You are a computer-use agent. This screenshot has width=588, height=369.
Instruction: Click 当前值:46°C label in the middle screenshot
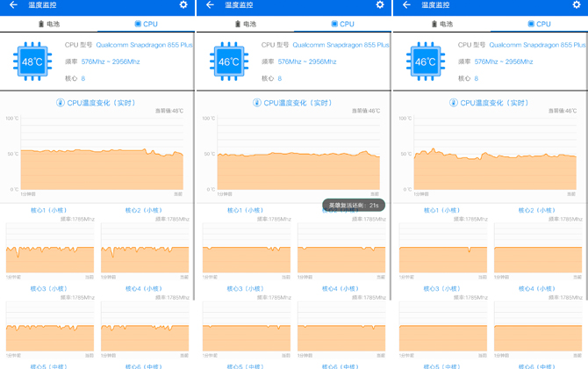366,111
